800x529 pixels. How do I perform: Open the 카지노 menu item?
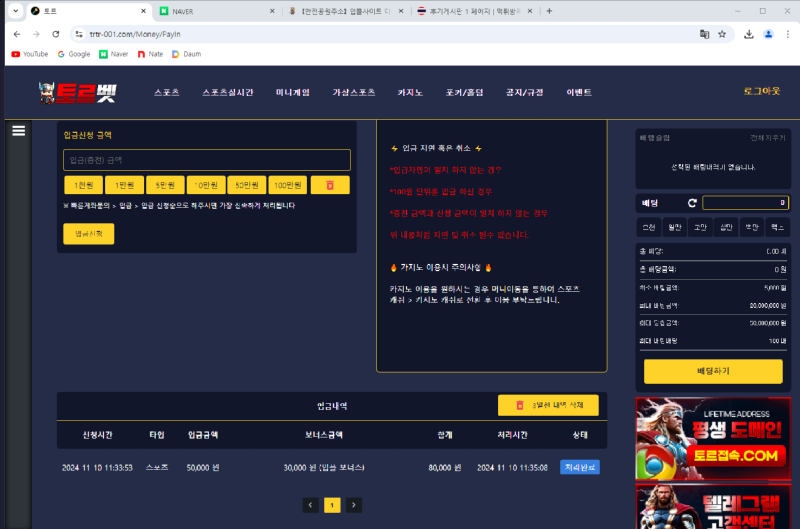[x=410, y=92]
